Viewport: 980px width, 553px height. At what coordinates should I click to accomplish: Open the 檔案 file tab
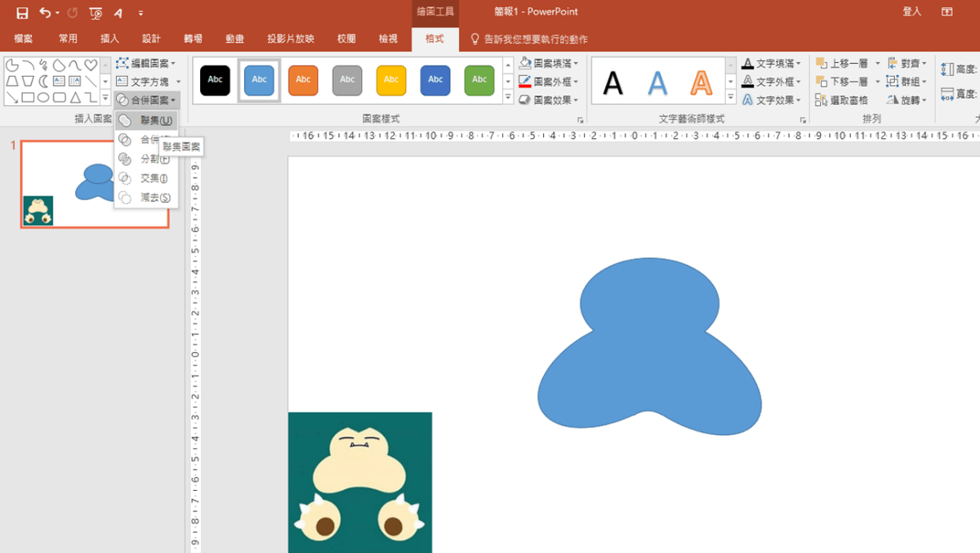click(24, 38)
